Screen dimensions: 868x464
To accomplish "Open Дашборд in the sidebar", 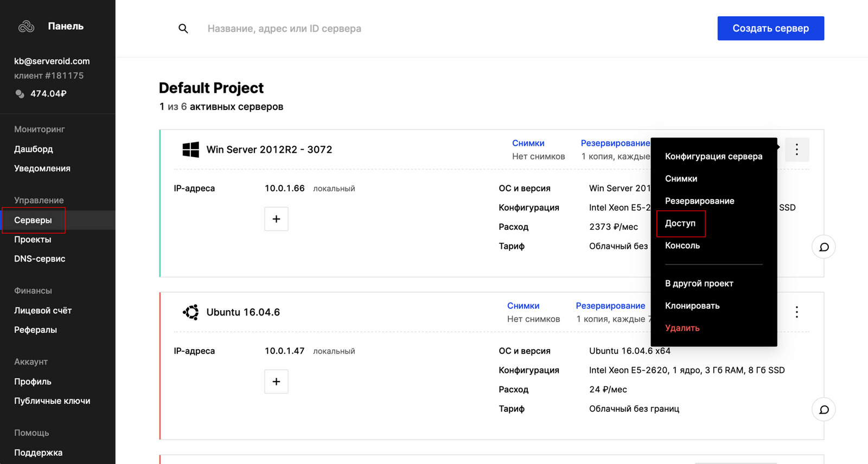I will [34, 149].
